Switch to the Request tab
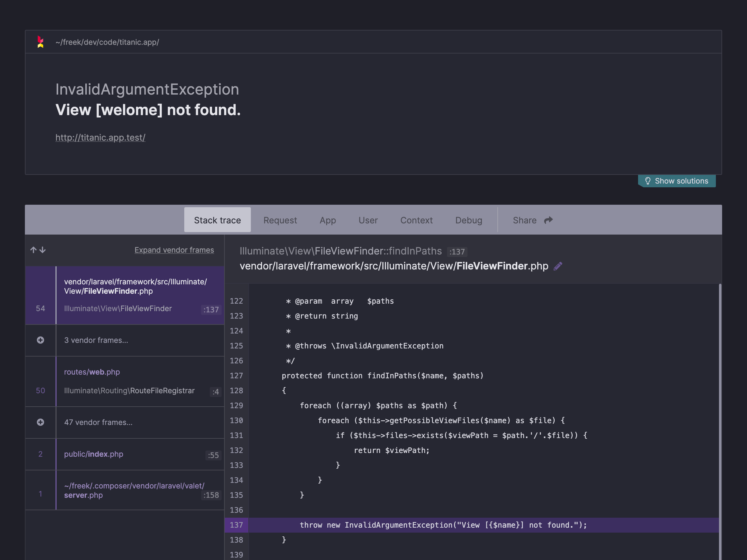 coord(280,220)
